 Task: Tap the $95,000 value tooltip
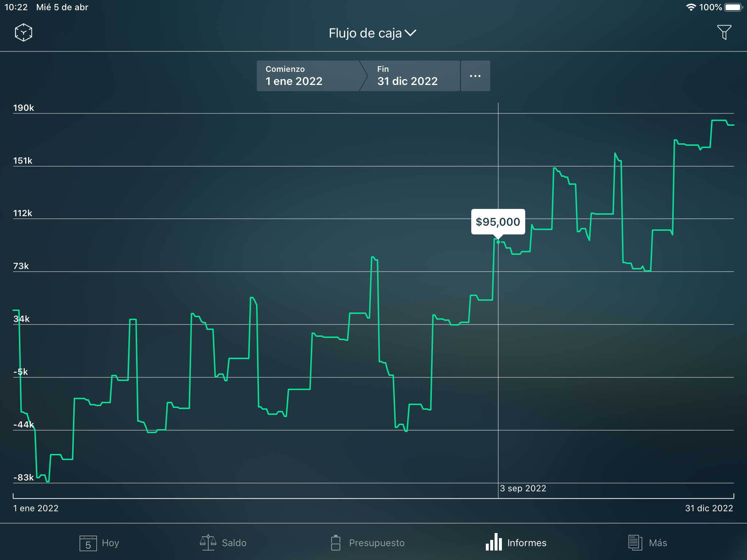point(498,222)
